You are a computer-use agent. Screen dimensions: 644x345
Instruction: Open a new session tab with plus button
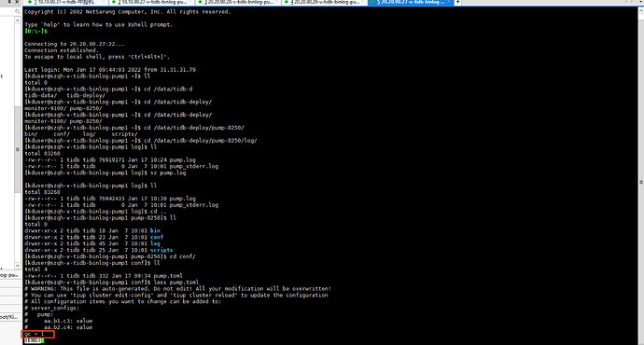pos(457,3)
